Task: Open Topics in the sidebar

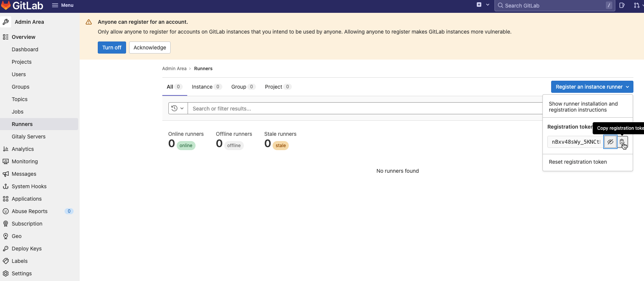Action: [x=20, y=99]
